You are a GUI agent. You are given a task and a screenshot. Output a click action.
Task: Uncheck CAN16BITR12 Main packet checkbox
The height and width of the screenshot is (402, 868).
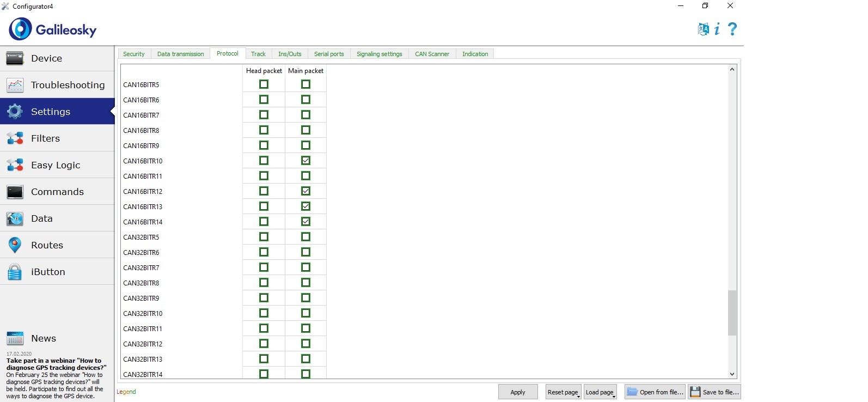coord(305,191)
